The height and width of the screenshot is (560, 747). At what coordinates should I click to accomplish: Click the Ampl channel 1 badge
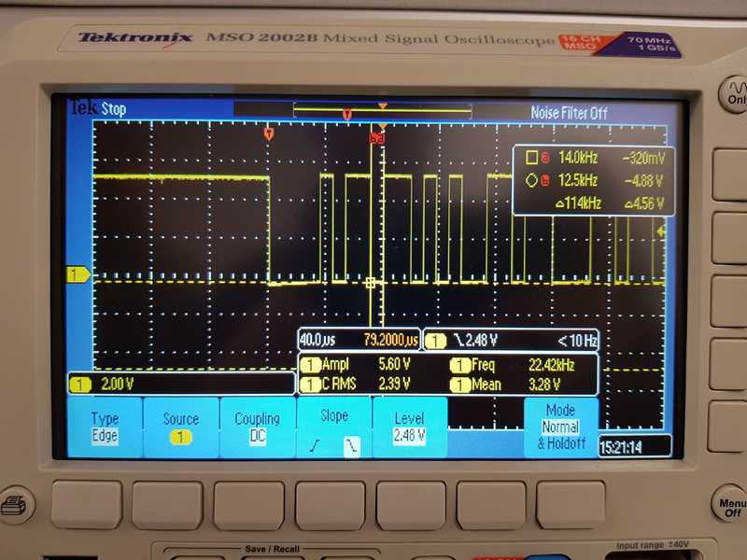[x=311, y=365]
